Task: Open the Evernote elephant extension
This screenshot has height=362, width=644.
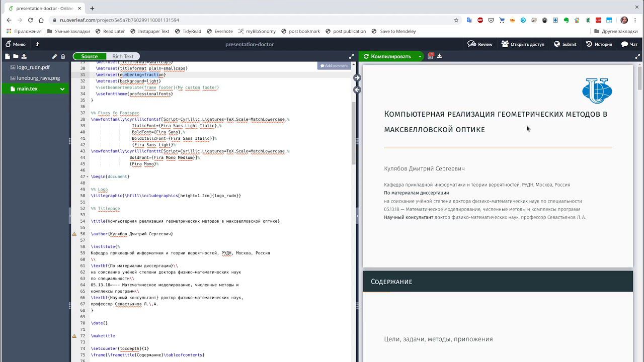Action: (x=566, y=20)
